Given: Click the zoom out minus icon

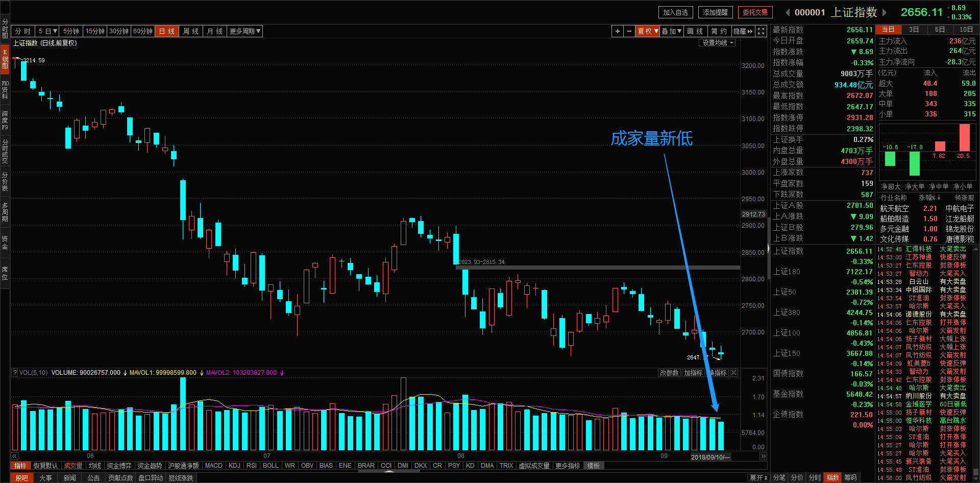Looking at the screenshot, I should pos(629,31).
